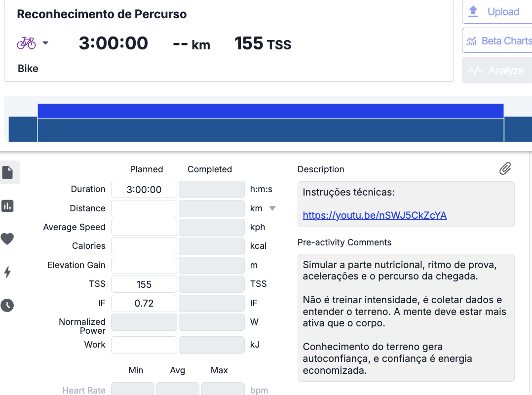532x395 pixels.
Task: Click the planned Distance input field
Action: coord(144,208)
